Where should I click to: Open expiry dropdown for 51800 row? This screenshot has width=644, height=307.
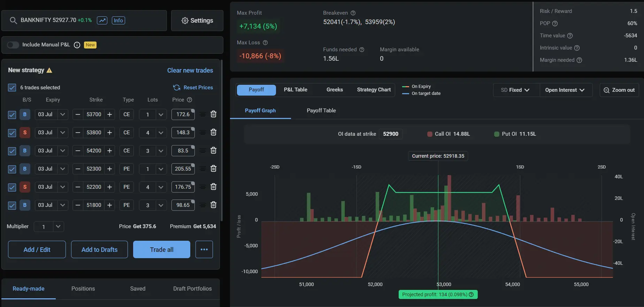pos(62,205)
